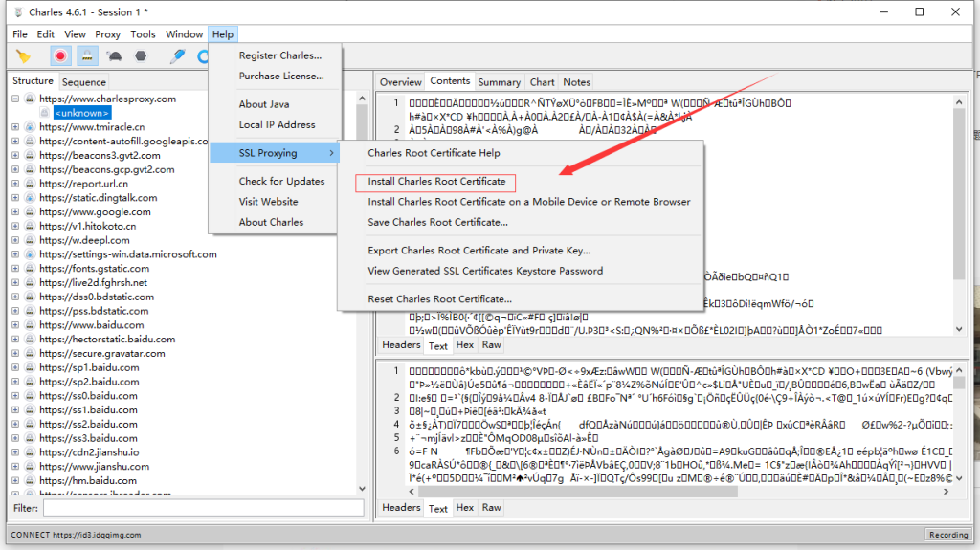The image size is (980, 550).
Task: Click the blue pen Compose icon
Action: pyautogui.click(x=177, y=56)
